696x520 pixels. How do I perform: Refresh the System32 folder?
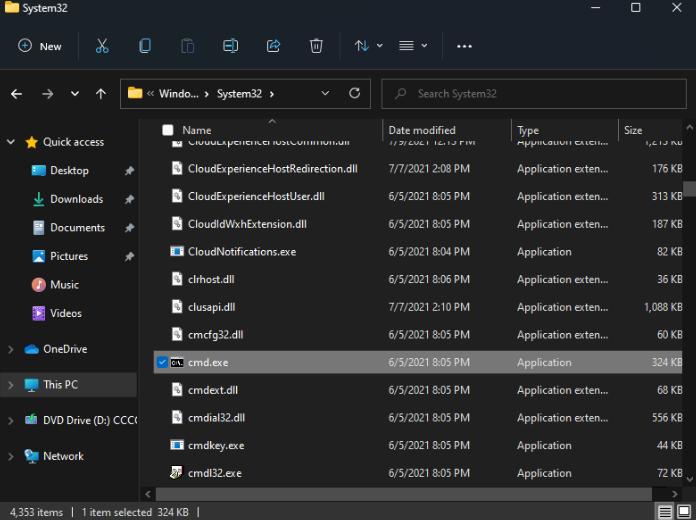pos(354,93)
